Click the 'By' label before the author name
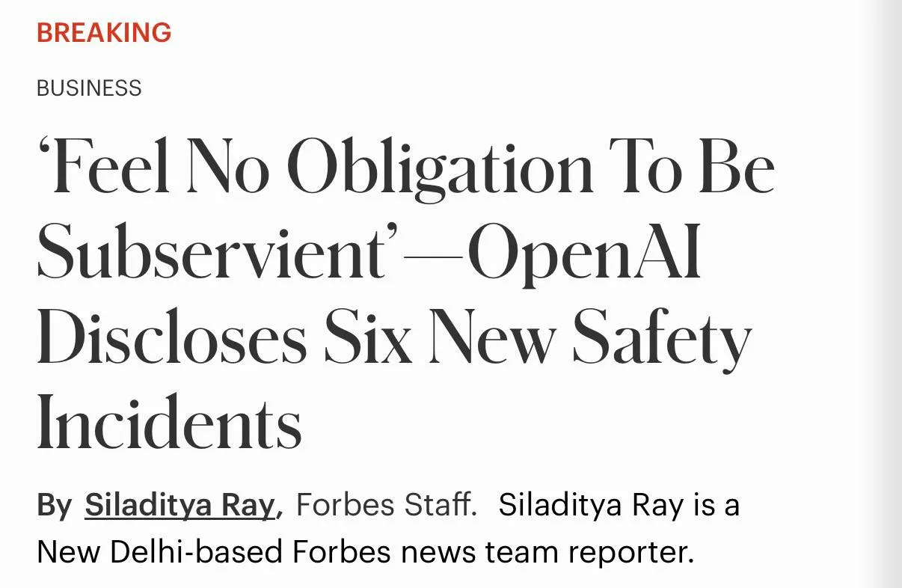 coord(54,506)
